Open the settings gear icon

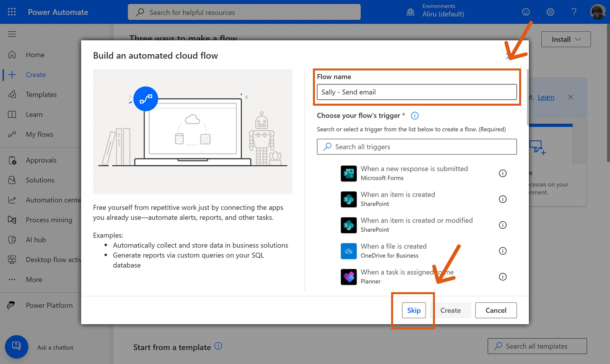[x=550, y=12]
